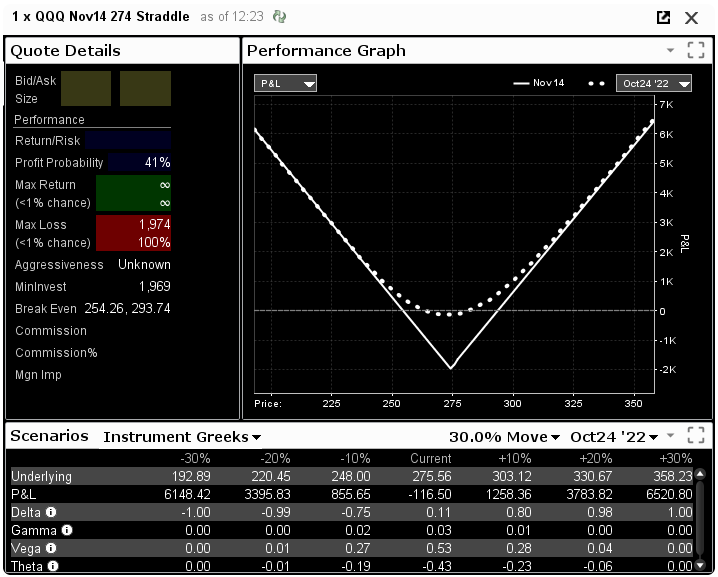Click the Theta info icon
This screenshot has height=577, width=718.
(x=53, y=566)
